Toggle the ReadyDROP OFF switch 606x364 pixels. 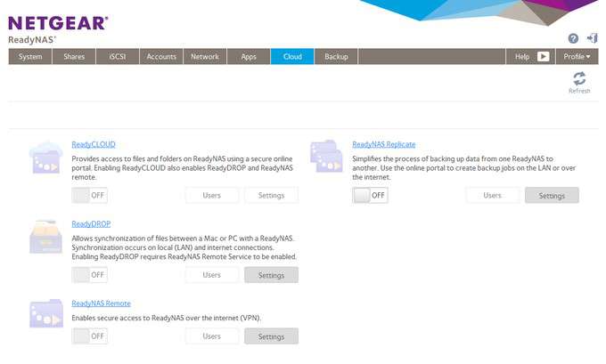pyautogui.click(x=89, y=275)
